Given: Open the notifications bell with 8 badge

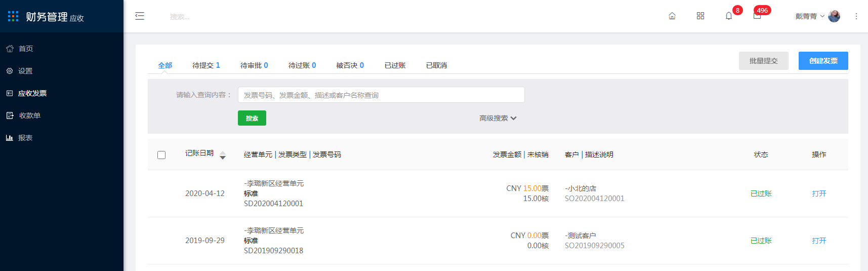Looking at the screenshot, I should click(729, 16).
